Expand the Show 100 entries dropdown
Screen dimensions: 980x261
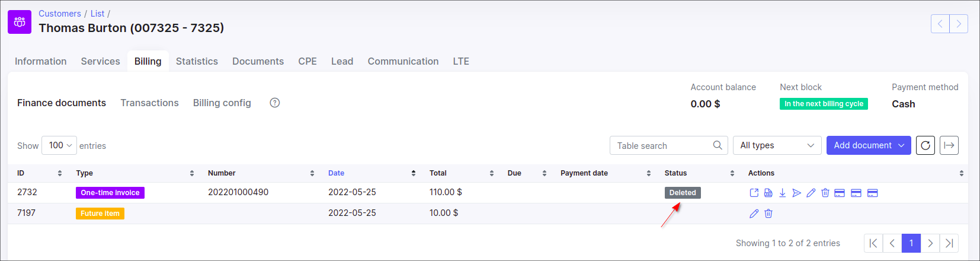(59, 145)
